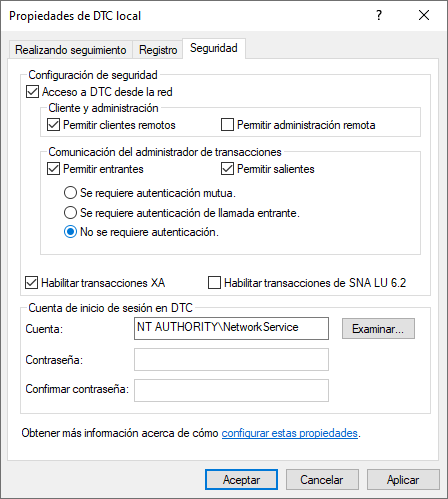This screenshot has width=448, height=499.
Task: Open configurar estas propiedades link
Action: tap(290, 433)
